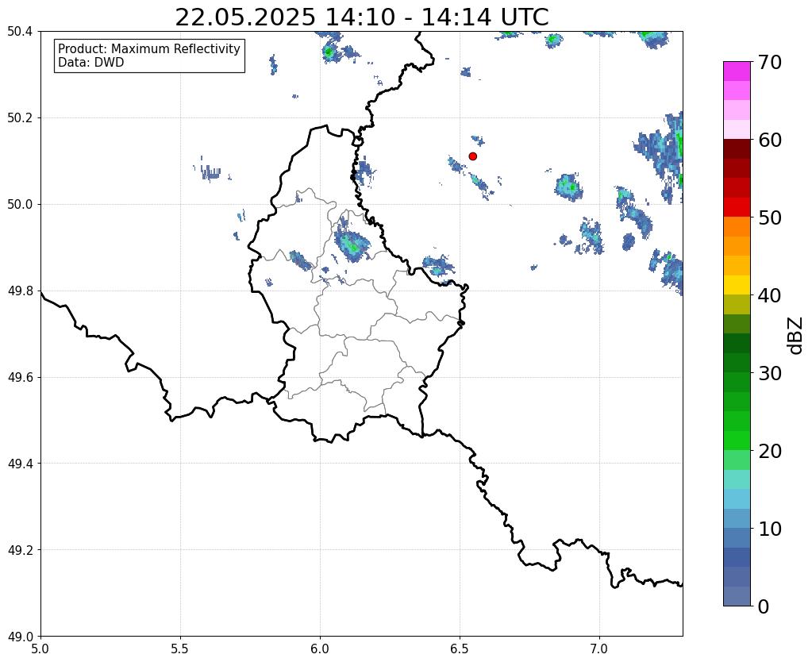
Task: Click the colorbar tick label '70'
Action: [770, 63]
